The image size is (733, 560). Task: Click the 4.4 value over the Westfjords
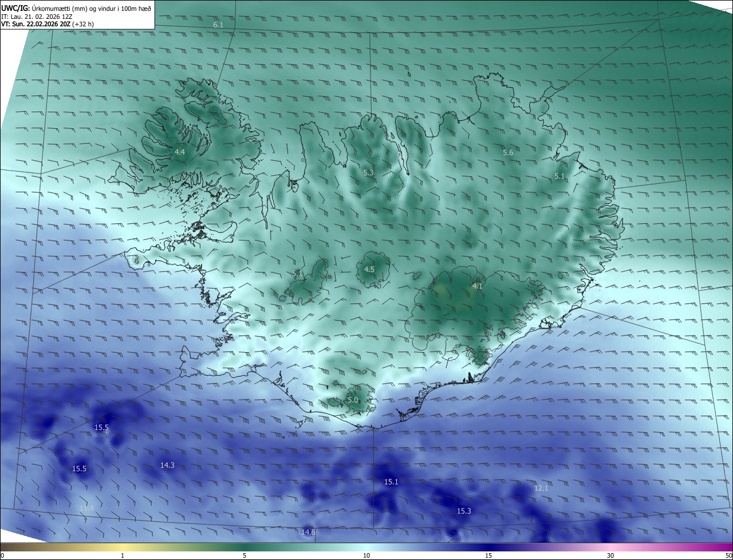(180, 152)
